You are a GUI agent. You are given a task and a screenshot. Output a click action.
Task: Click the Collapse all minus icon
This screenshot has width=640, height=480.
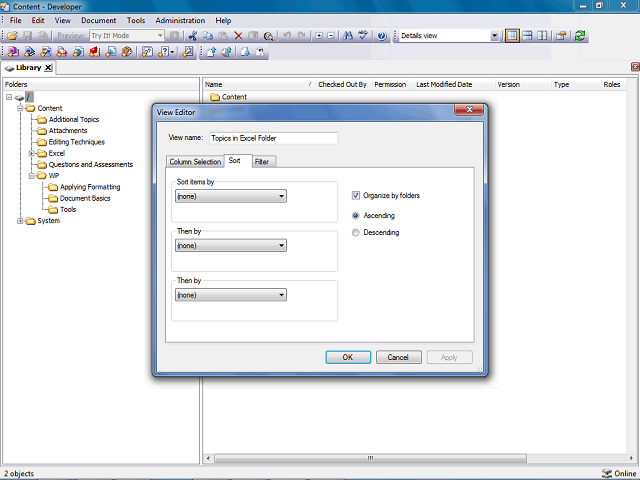tap(331, 36)
